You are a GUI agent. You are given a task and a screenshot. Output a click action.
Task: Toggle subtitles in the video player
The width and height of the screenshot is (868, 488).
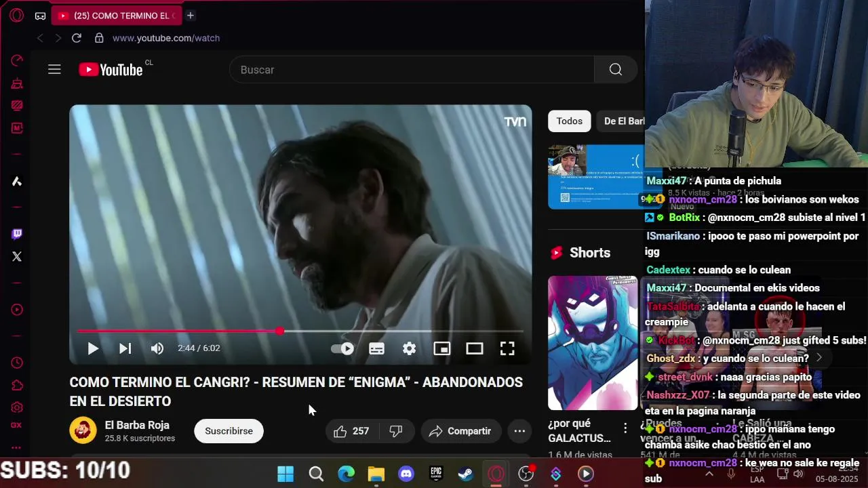pyautogui.click(x=376, y=348)
